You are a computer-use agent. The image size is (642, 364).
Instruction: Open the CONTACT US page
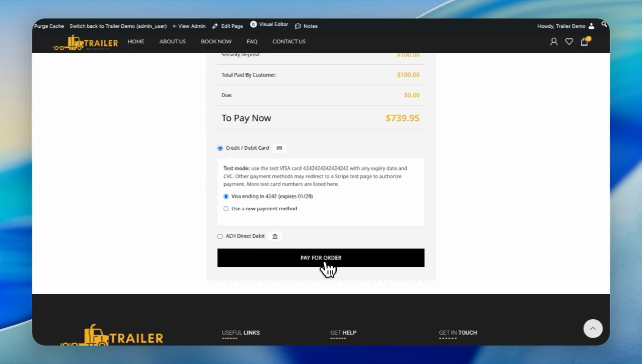click(x=289, y=41)
